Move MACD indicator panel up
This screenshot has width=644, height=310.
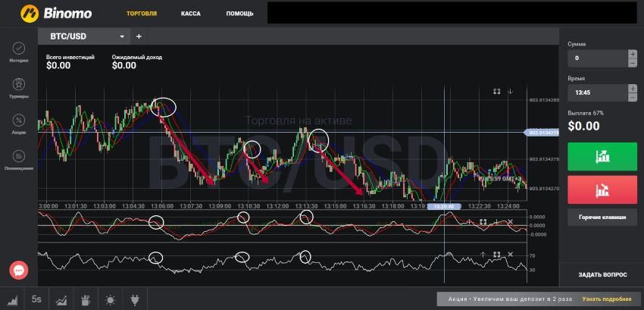pyautogui.click(x=469, y=222)
